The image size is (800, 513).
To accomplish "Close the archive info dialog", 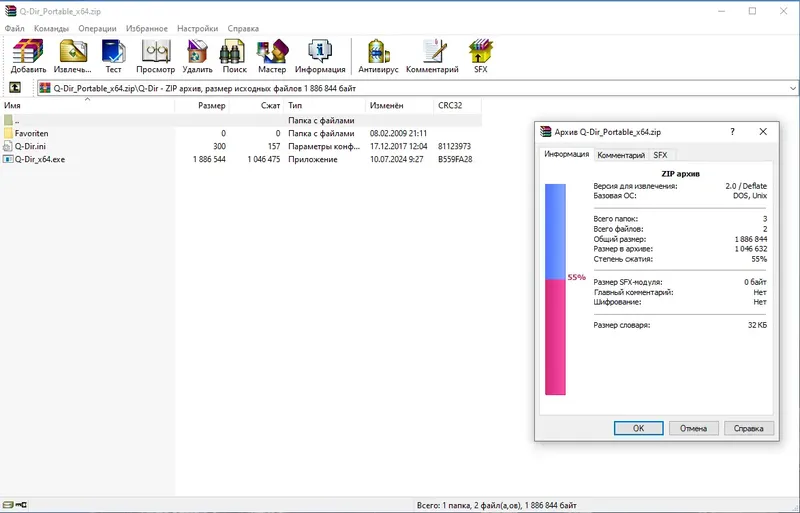I will coord(763,132).
